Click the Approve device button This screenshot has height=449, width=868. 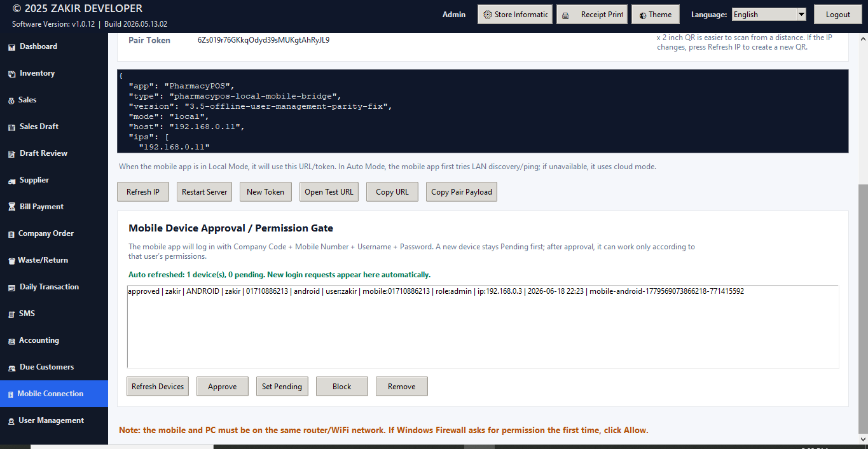tap(223, 387)
